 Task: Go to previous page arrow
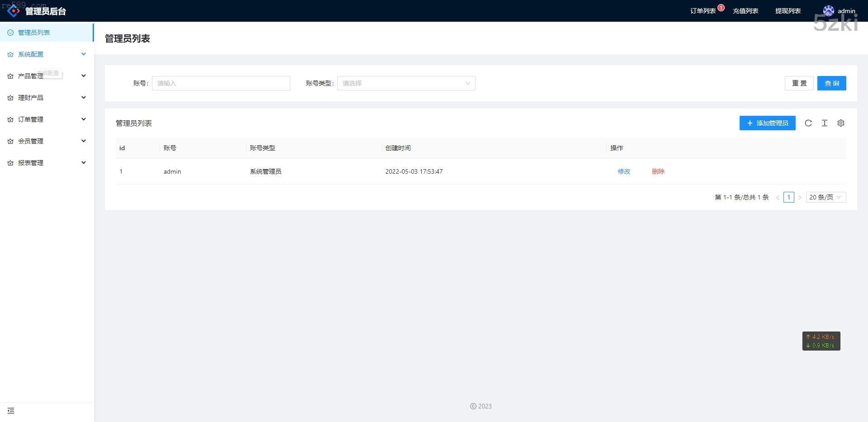(x=778, y=197)
